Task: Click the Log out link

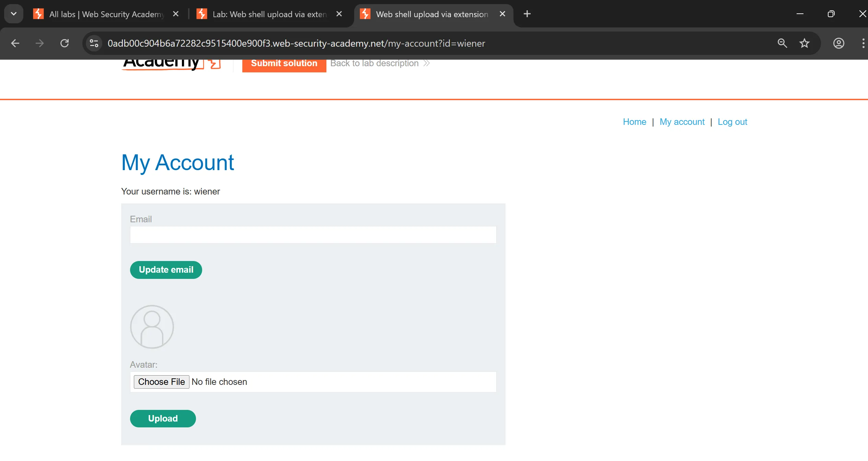Action: point(732,122)
